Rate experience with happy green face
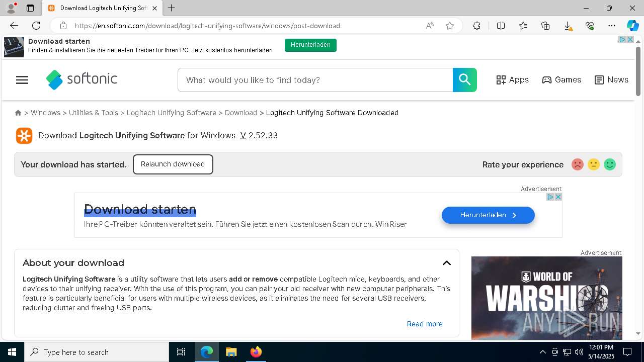The width and height of the screenshot is (644, 362). coord(610,164)
